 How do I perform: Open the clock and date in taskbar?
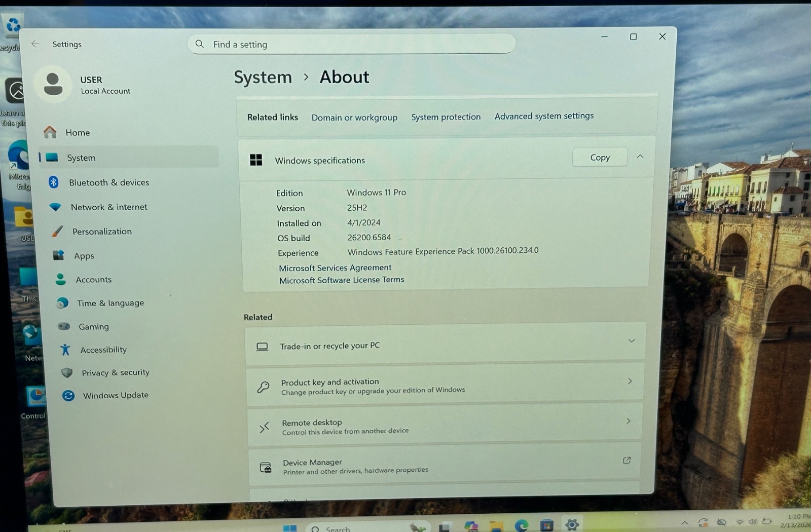pyautogui.click(x=796, y=520)
